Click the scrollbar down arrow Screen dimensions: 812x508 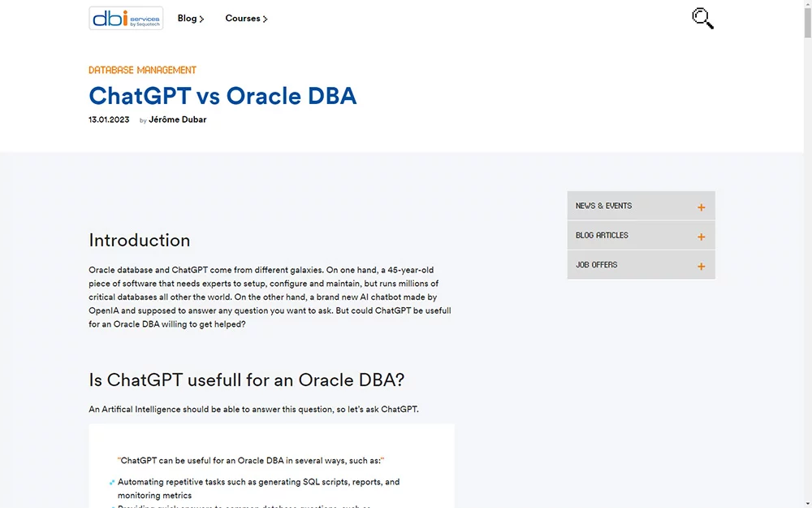click(x=807, y=505)
